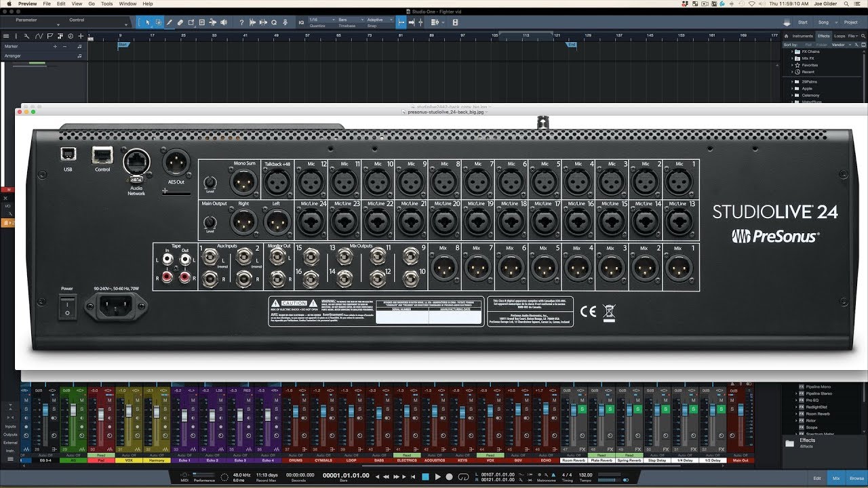This screenshot has height=488, width=868.
Task: Click the plus add tracks icon
Action: (x=81, y=36)
